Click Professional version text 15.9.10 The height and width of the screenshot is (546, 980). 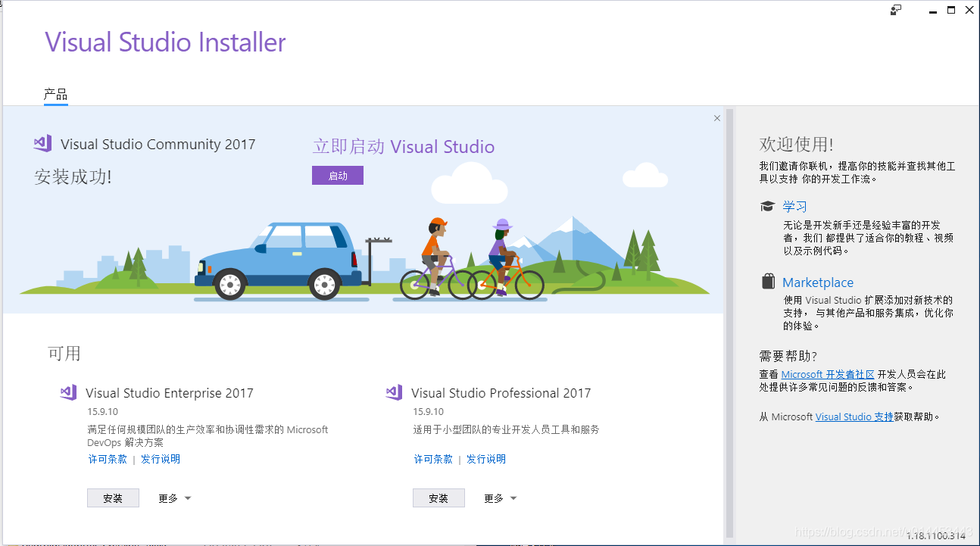pyautogui.click(x=429, y=412)
